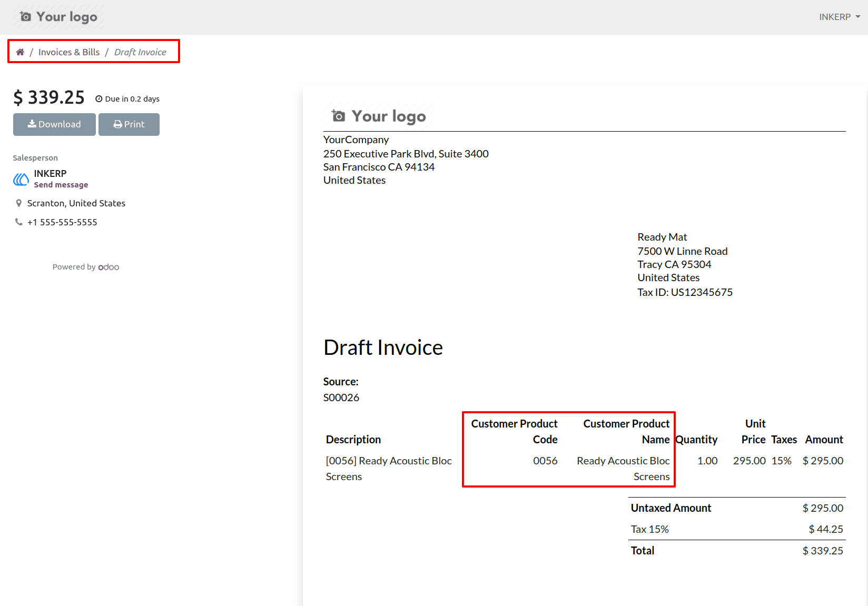Expand the INKERP user dropdown
The width and height of the screenshot is (868, 606).
[x=839, y=17]
